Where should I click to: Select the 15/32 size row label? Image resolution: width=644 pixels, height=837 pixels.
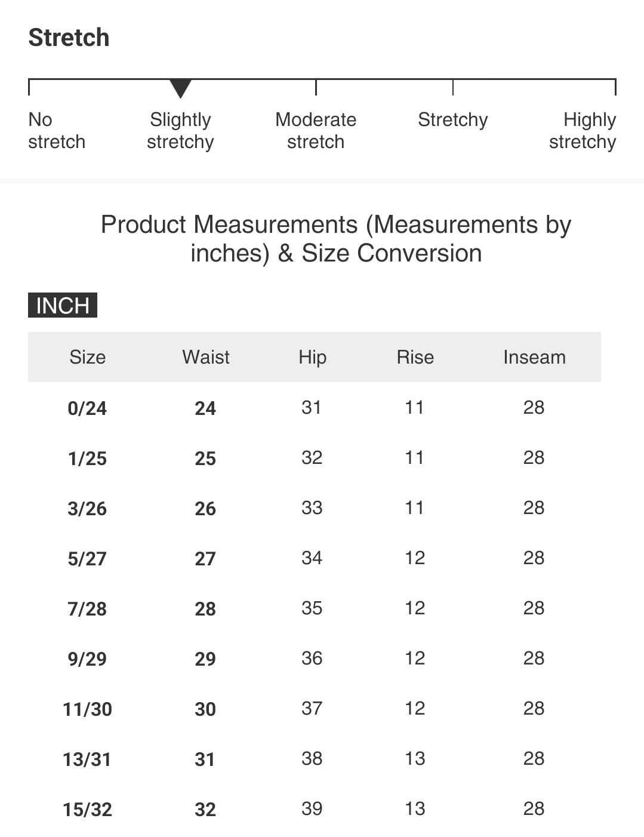coord(87,810)
